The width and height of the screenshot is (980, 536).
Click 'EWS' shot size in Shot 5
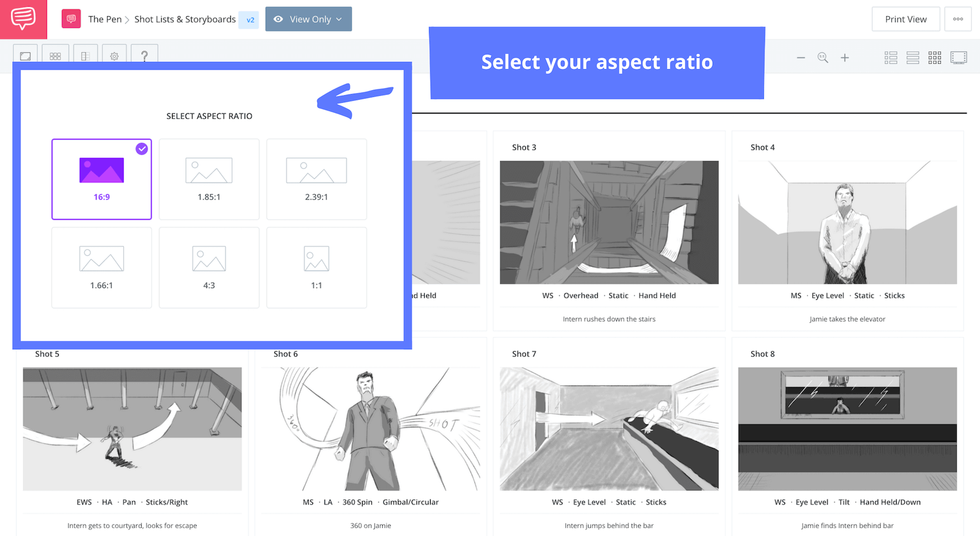[84, 502]
